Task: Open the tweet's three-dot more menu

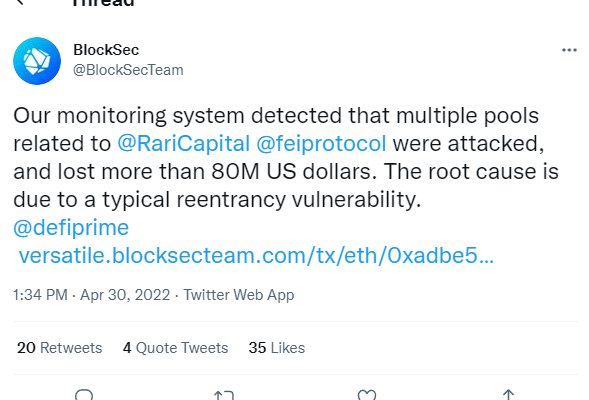Action: click(x=569, y=50)
